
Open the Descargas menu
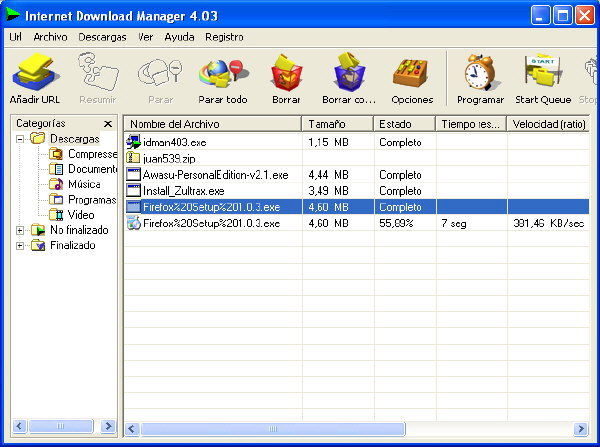pos(102,37)
